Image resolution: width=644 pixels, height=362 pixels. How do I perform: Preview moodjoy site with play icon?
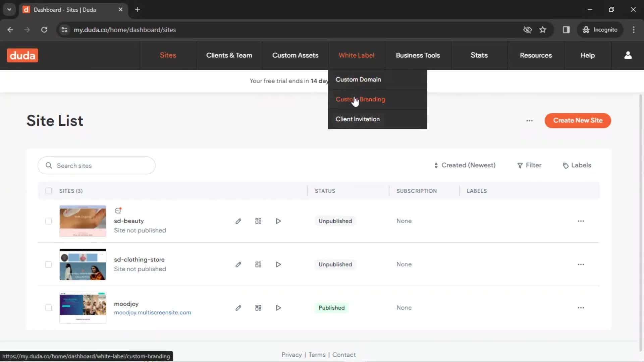click(x=278, y=308)
